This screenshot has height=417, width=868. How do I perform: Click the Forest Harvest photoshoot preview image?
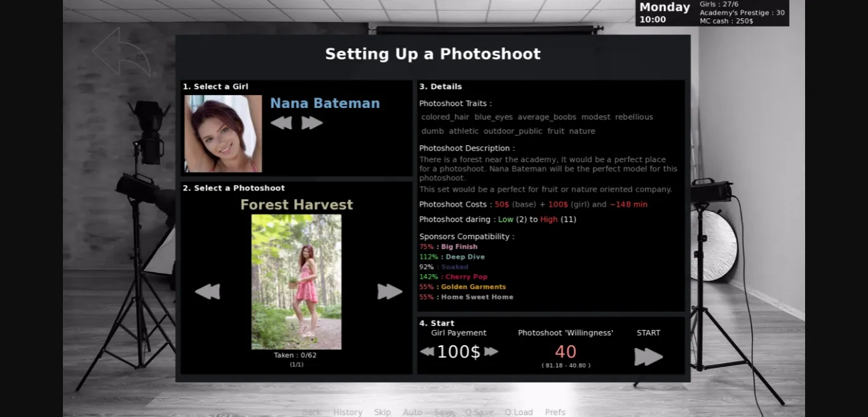click(x=296, y=281)
